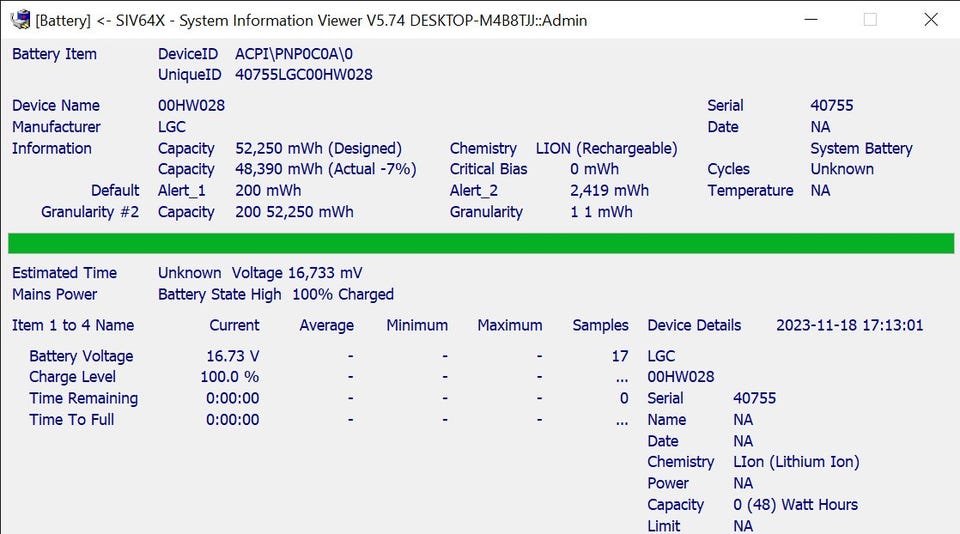Click the Battery Voltage row label
The height and width of the screenshot is (534, 960).
pos(80,356)
